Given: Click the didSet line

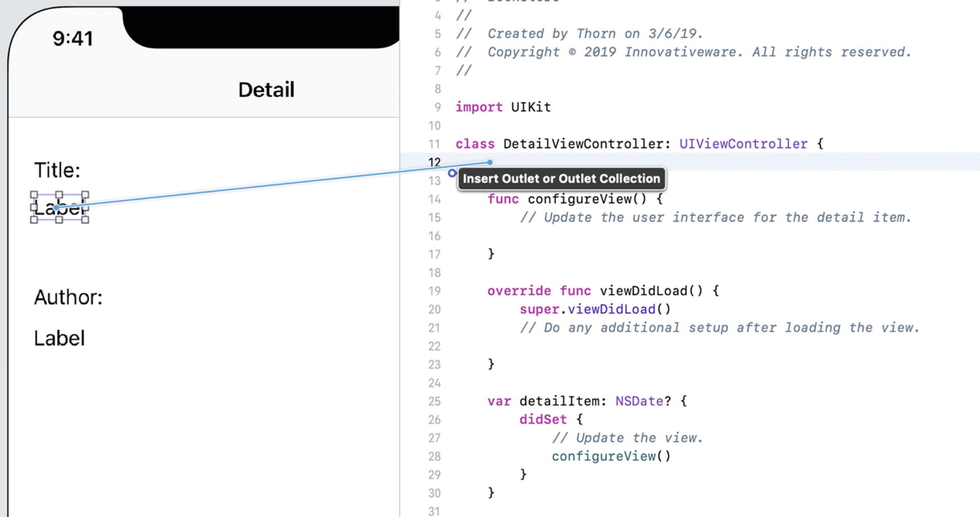Looking at the screenshot, I should 551,419.
